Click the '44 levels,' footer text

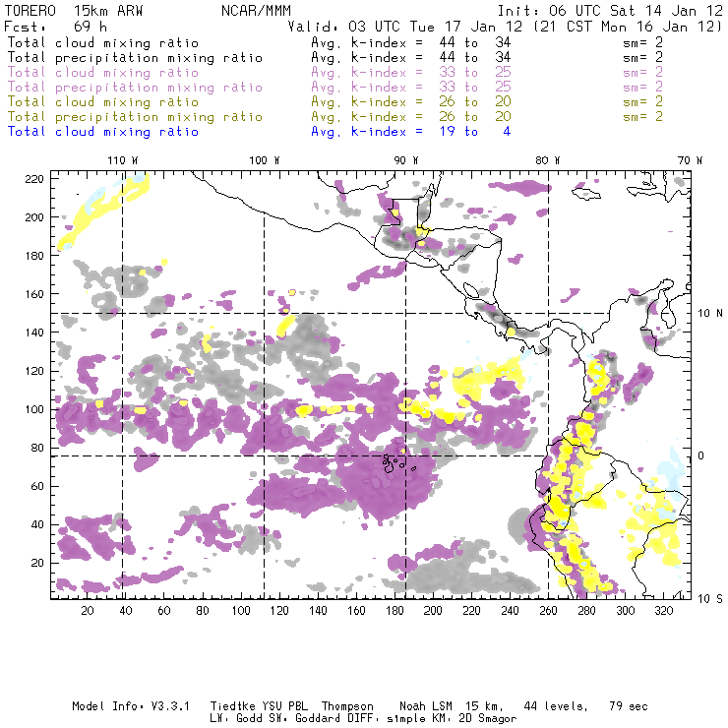click(556, 706)
